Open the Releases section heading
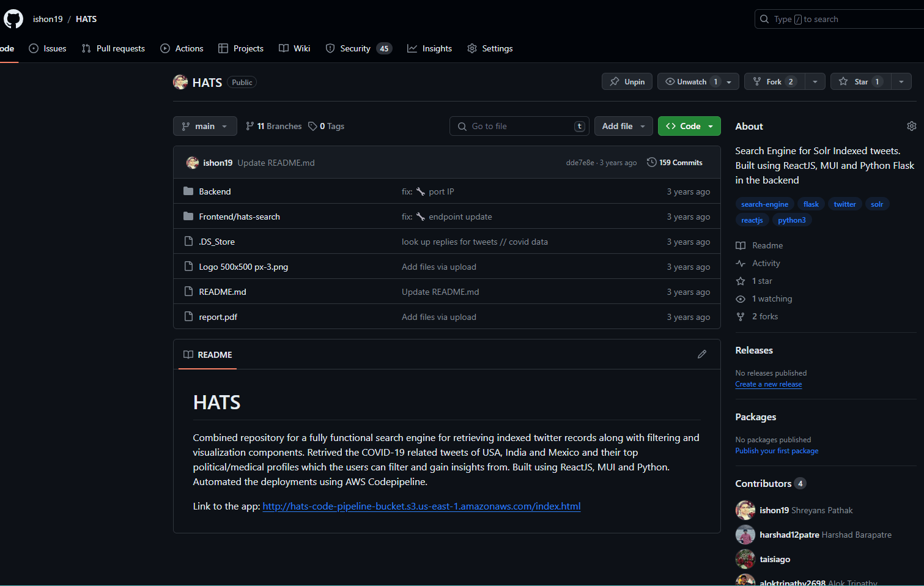 click(x=754, y=350)
